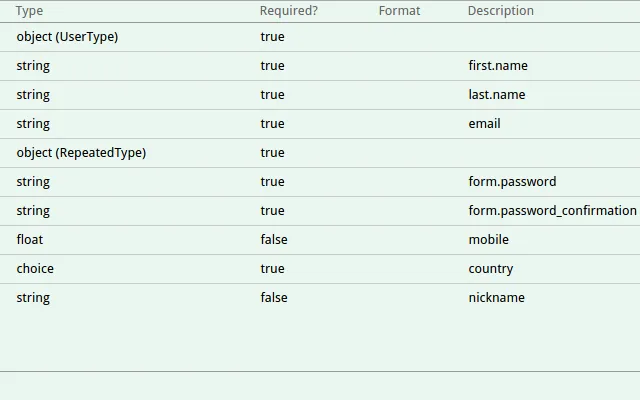Click the choice type cell

(x=35, y=269)
